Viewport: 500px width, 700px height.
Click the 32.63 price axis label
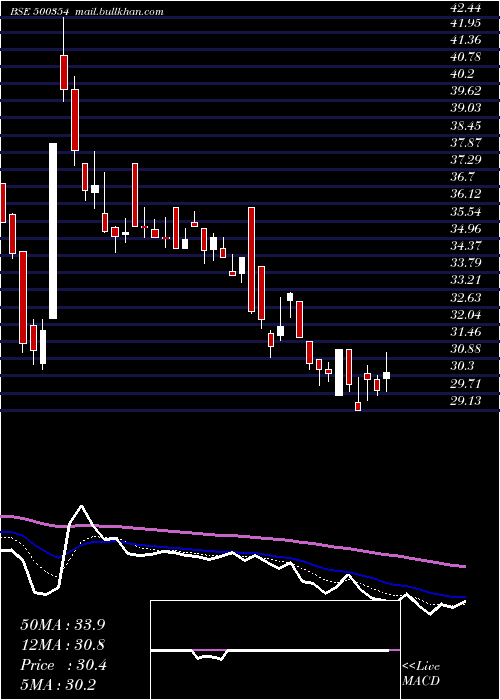pyautogui.click(x=466, y=298)
